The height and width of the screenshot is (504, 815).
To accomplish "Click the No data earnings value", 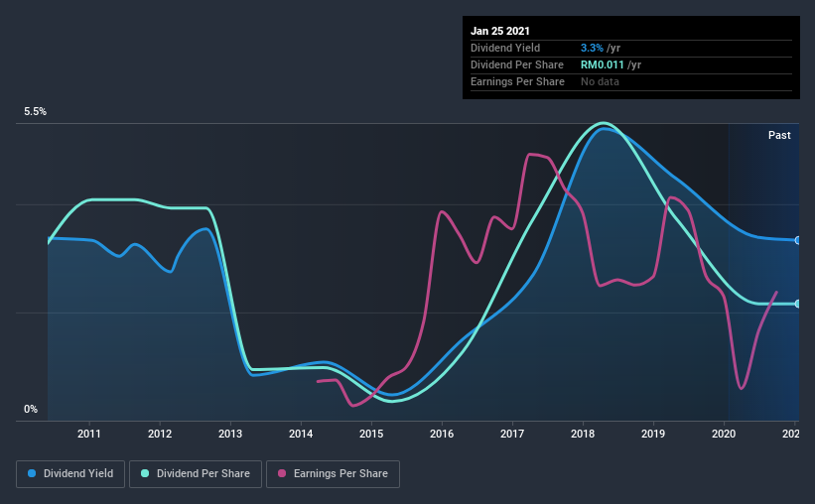I will [600, 81].
